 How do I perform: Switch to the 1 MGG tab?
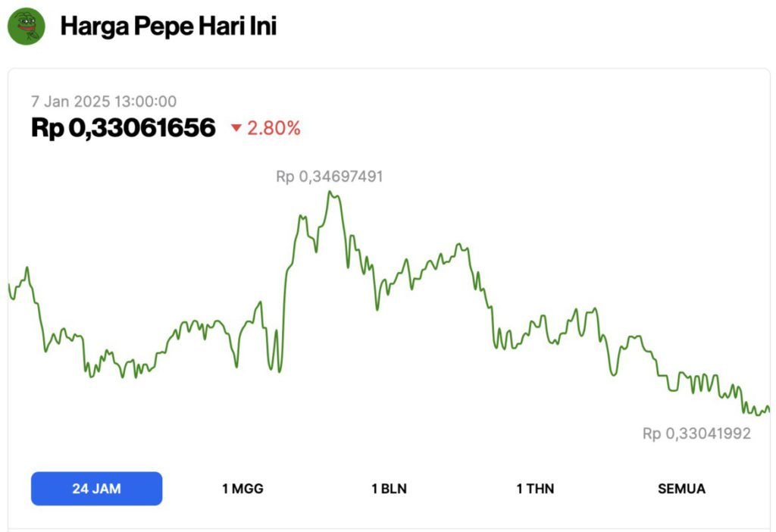point(242,489)
